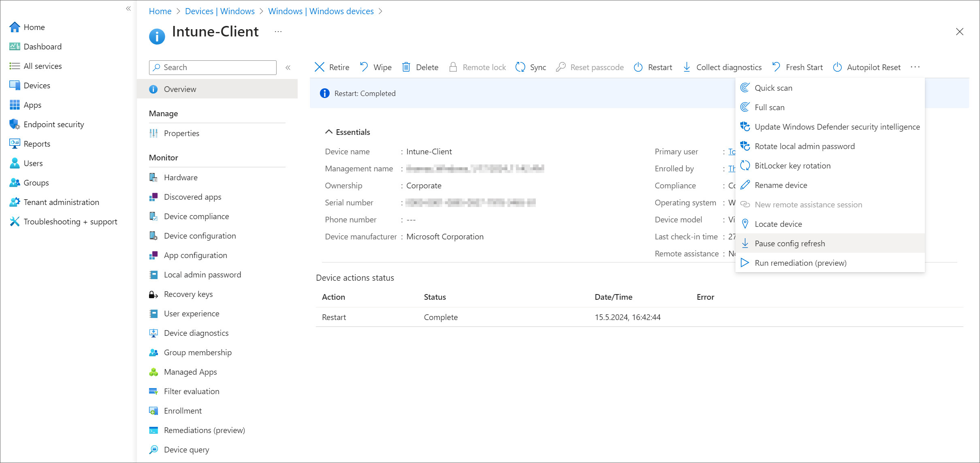The width and height of the screenshot is (980, 463).
Task: Collapse the Essentials section
Action: click(329, 132)
